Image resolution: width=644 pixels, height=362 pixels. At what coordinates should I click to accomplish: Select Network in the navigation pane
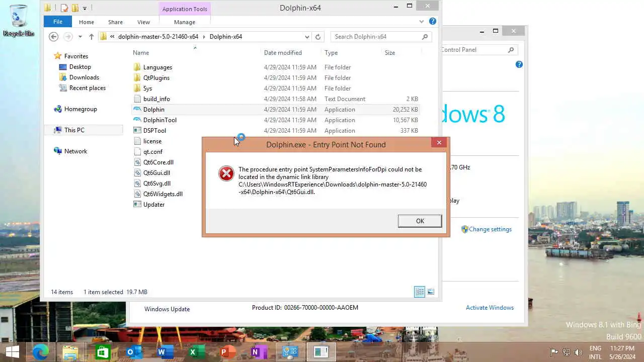tap(75, 151)
